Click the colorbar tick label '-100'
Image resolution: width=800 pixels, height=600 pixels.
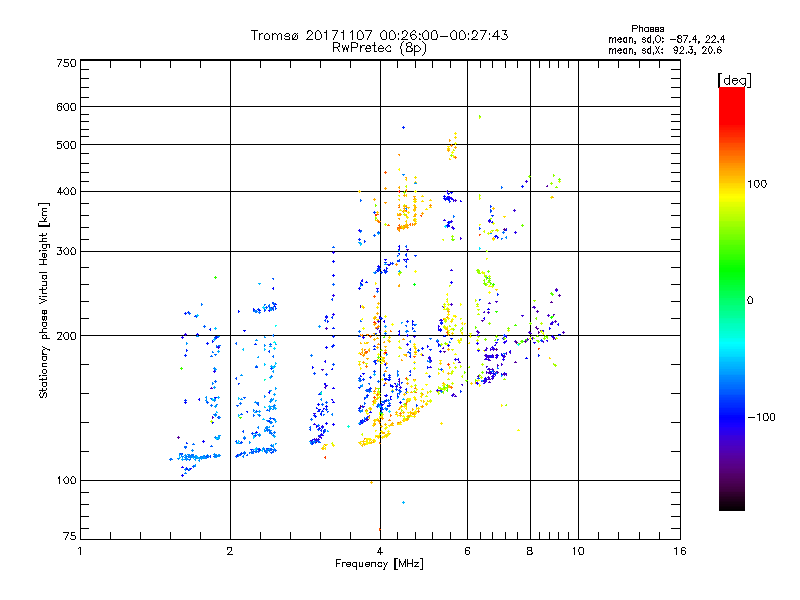pos(761,417)
